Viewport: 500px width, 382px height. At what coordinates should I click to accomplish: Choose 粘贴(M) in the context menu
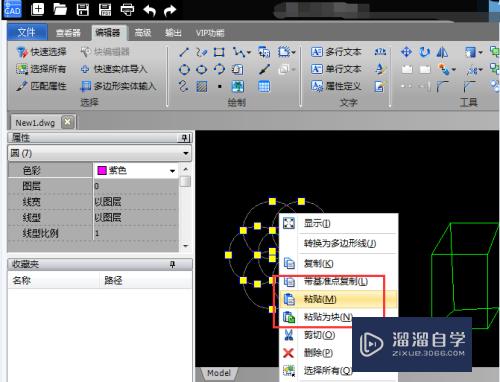338,299
